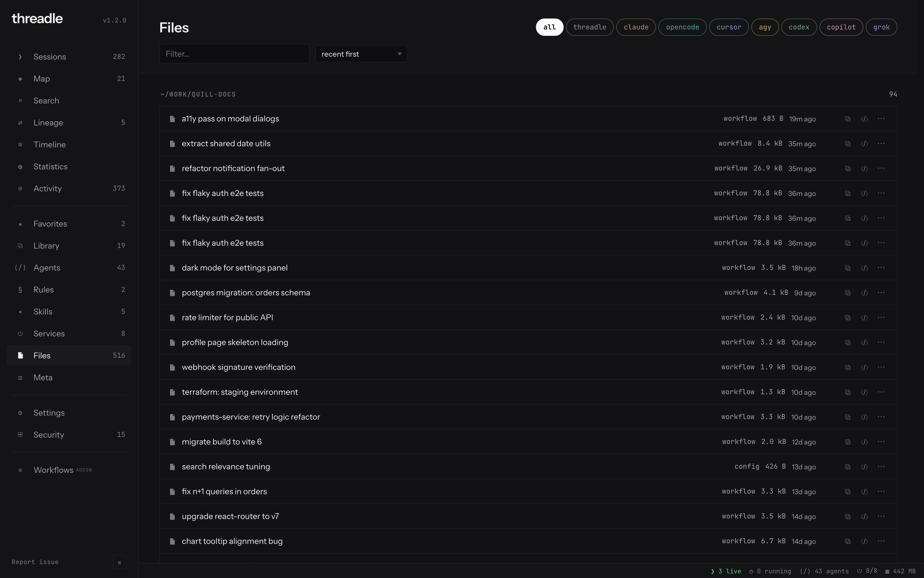
Task: Open Statistics in the sidebar
Action: pyautogui.click(x=69, y=167)
